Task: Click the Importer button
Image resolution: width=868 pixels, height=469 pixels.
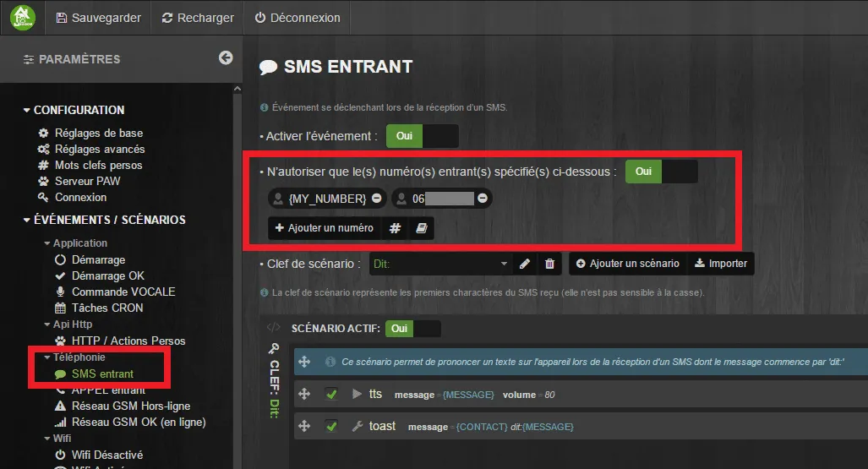Action: point(721,264)
